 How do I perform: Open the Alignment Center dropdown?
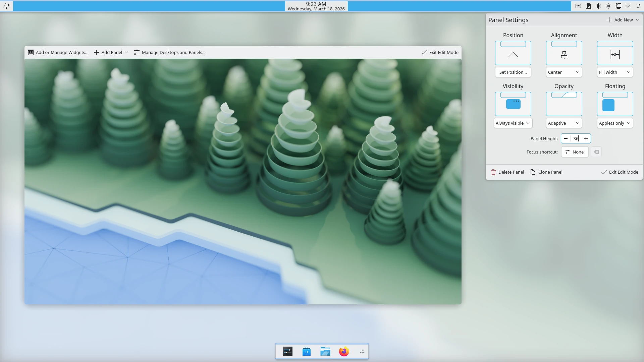[564, 72]
